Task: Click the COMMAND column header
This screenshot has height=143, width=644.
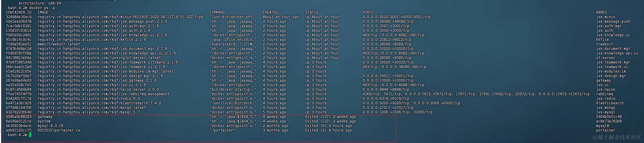Action: 217,12
